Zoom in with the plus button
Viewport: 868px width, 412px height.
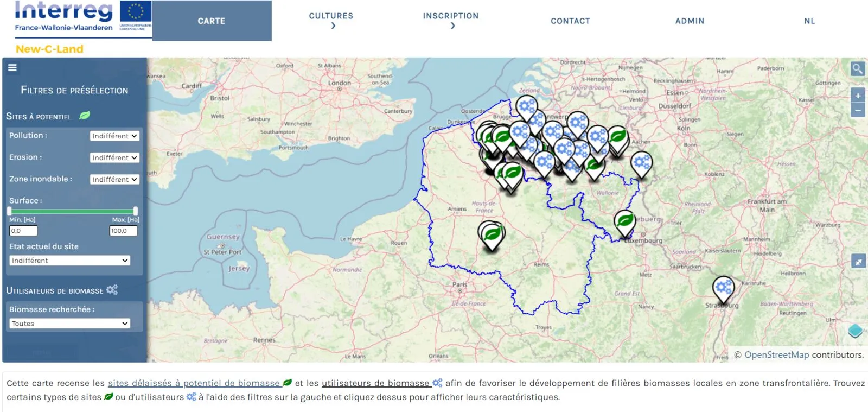pos(858,96)
